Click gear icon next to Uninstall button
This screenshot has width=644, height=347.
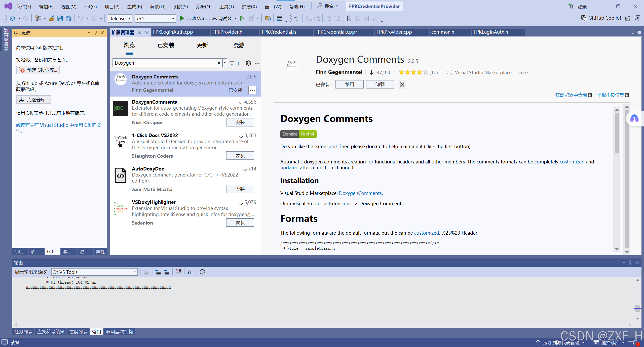coord(402,84)
